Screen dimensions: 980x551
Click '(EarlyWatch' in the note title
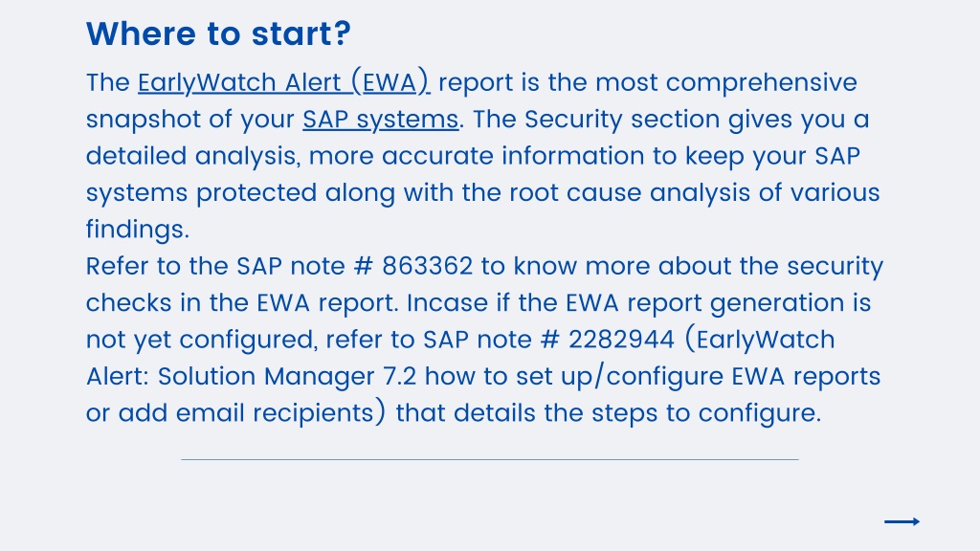pos(759,340)
